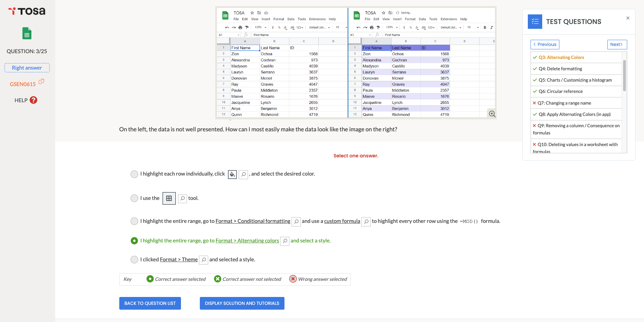Open Q4: Delete formatting in list
Viewport: 644px width, 322px height.
coord(576,69)
